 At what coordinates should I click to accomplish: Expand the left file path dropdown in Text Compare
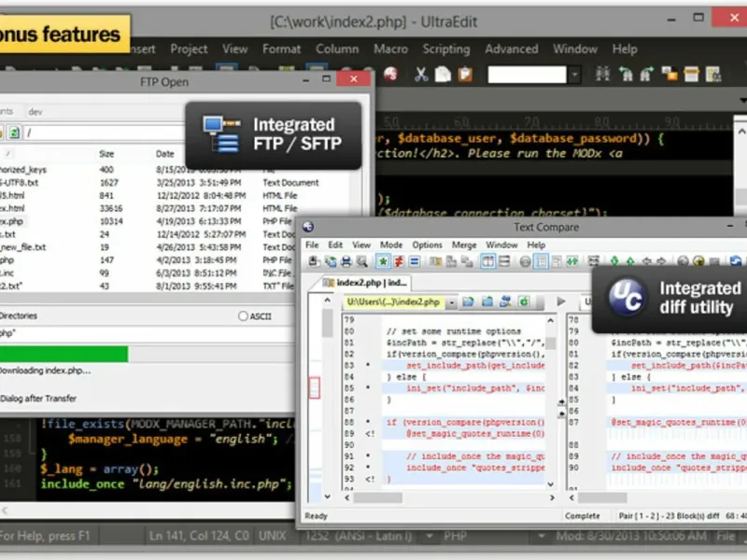451,302
